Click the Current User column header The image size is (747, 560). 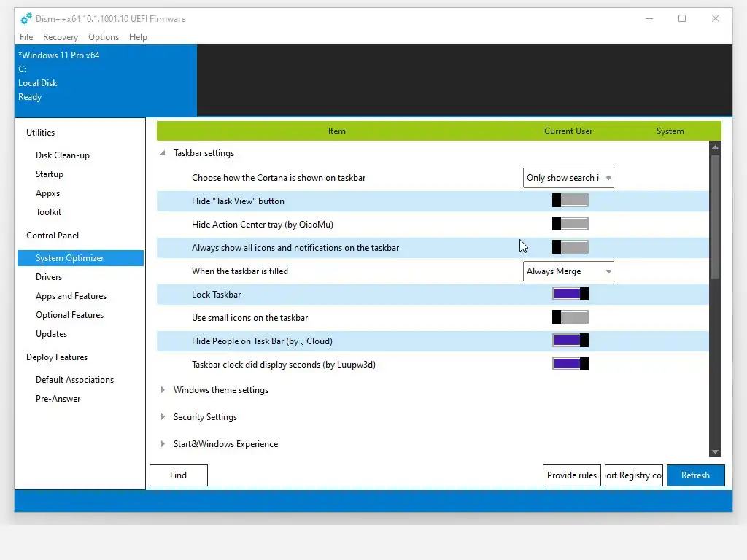[568, 131]
